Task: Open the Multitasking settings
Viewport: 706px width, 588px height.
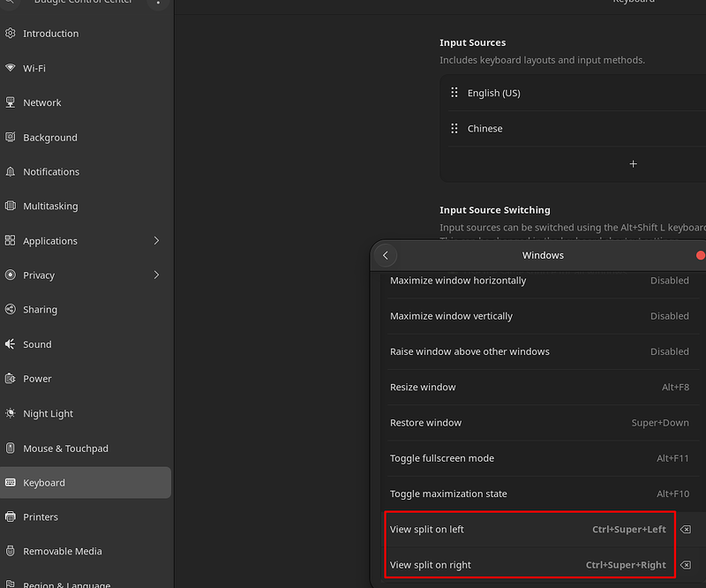Action: pos(86,206)
